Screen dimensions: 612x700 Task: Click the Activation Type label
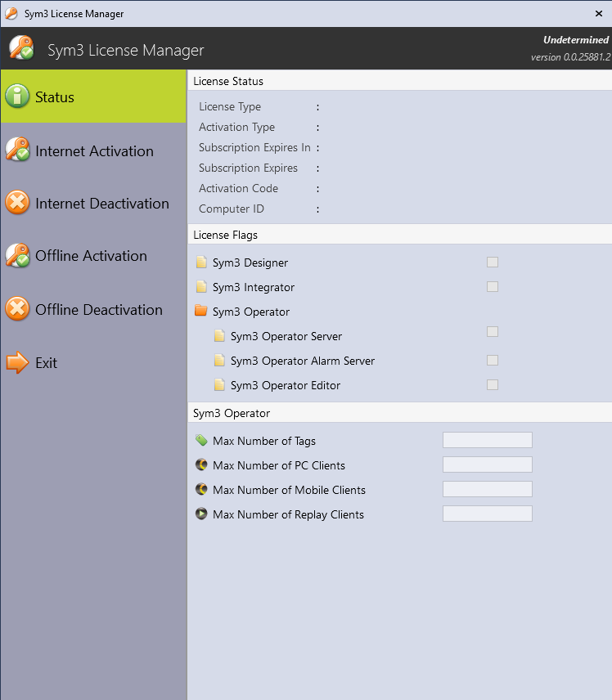pyautogui.click(x=236, y=128)
